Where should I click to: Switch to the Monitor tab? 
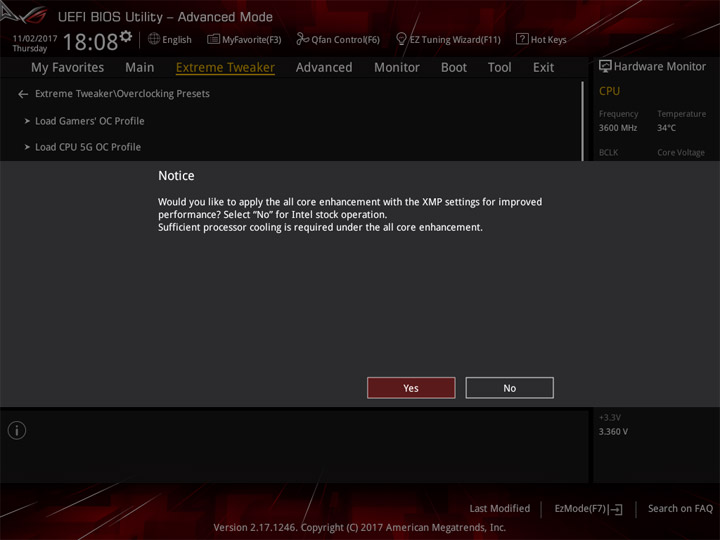click(397, 68)
